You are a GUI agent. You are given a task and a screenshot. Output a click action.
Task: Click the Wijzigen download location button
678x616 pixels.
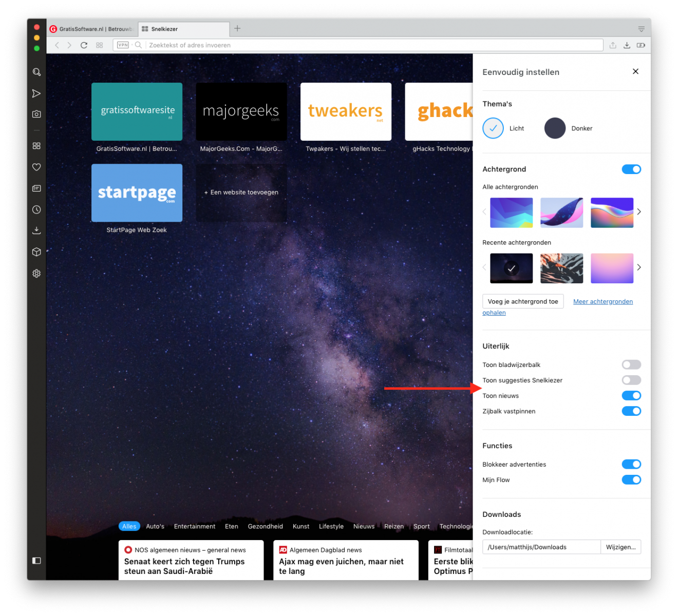[x=620, y=547]
